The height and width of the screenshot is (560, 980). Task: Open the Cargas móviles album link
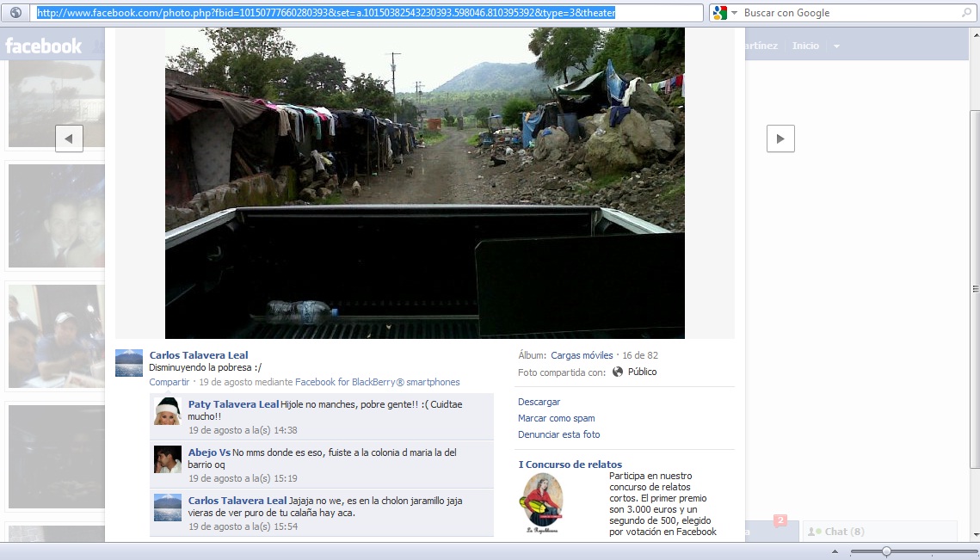click(582, 355)
